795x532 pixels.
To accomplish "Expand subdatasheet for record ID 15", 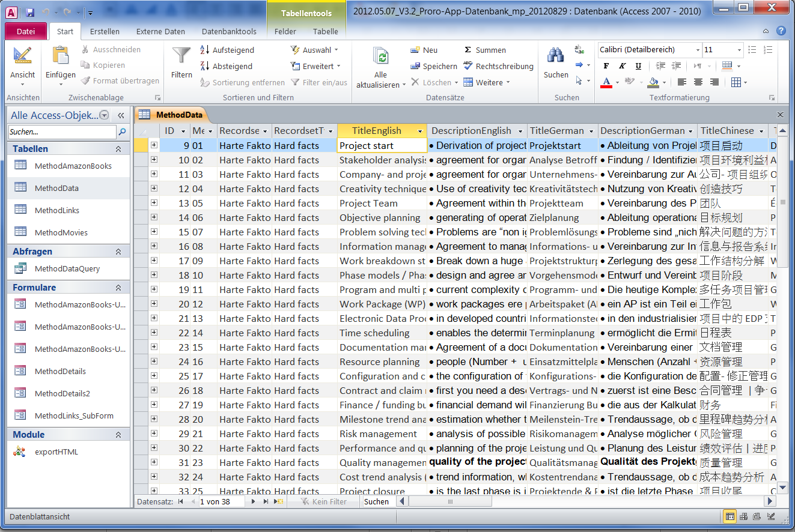I will [x=154, y=231].
